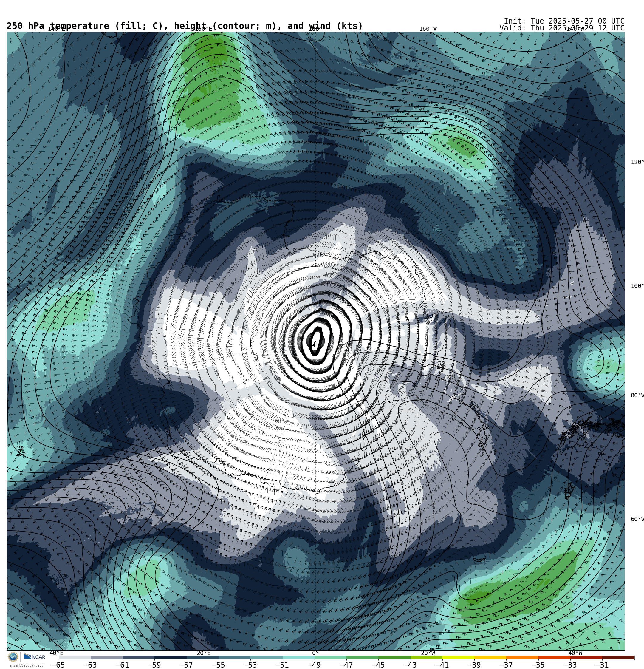
Task: Click the -63 colorbar tick label
Action: pos(90,665)
